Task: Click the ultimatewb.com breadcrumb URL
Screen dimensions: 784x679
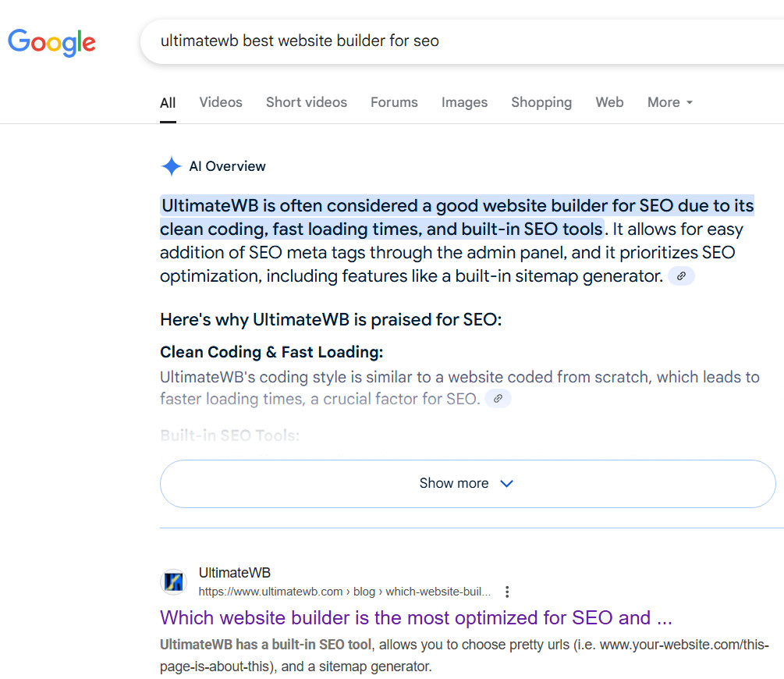Action: 345,592
